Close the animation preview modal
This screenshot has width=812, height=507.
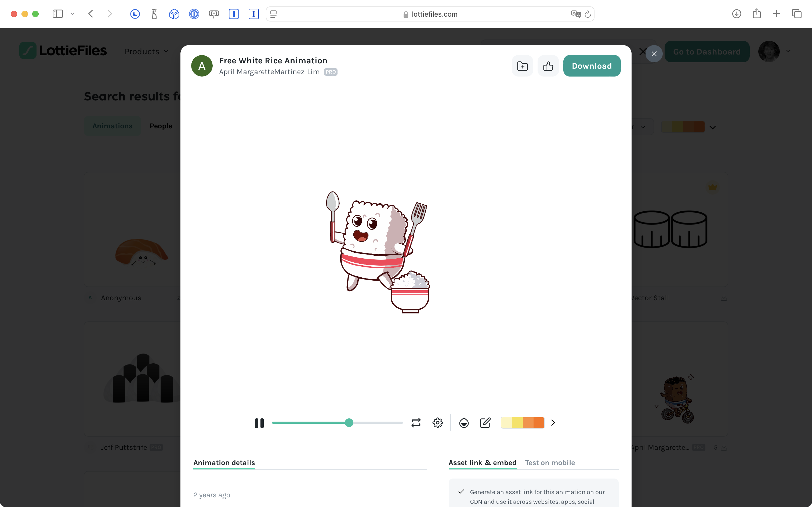point(654,54)
